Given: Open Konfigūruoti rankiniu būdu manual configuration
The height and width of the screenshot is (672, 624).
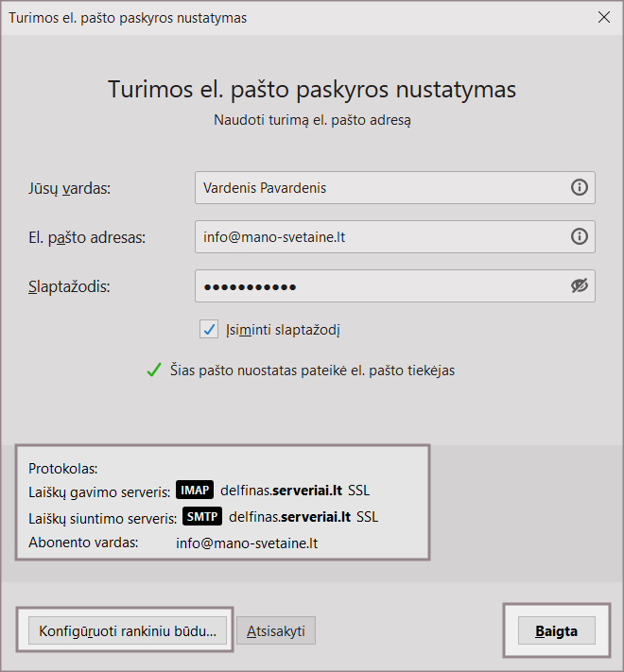Looking at the screenshot, I should (x=128, y=631).
